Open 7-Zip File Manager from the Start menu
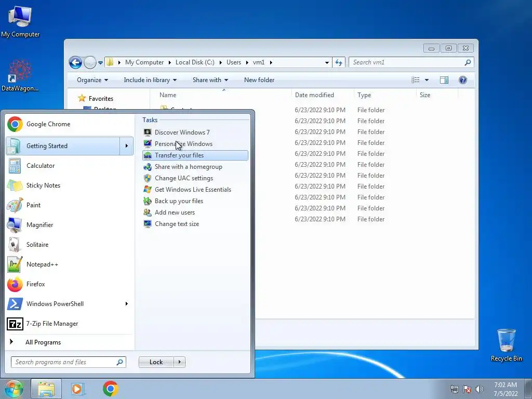Image resolution: width=532 pixels, height=399 pixels. click(x=70, y=324)
